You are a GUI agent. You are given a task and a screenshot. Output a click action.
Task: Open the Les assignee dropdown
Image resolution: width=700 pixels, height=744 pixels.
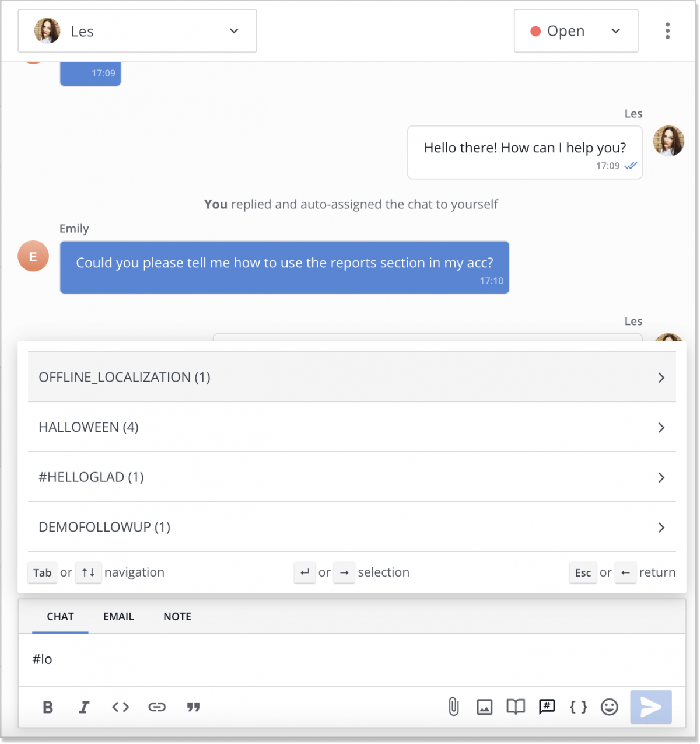point(137,30)
